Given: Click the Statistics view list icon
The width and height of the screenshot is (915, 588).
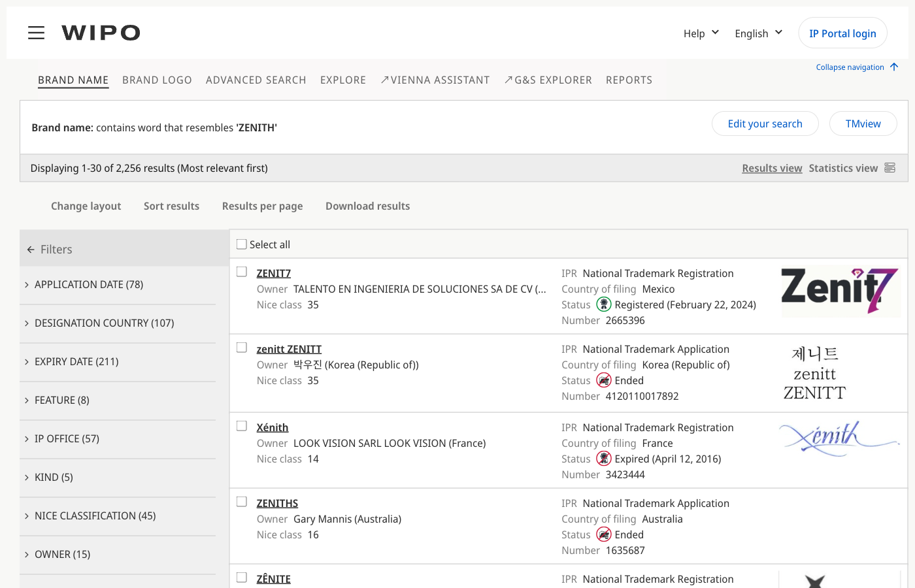Looking at the screenshot, I should click(x=890, y=168).
